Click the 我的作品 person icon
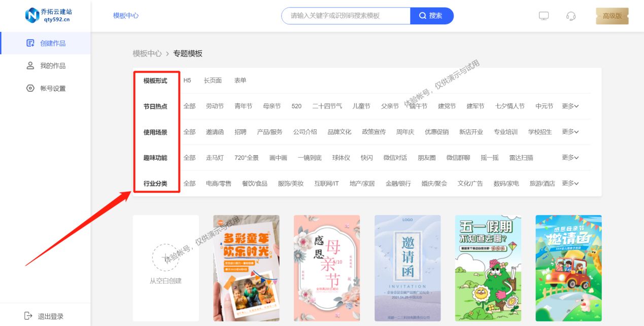Image resolution: width=644 pixels, height=326 pixels. pos(30,65)
